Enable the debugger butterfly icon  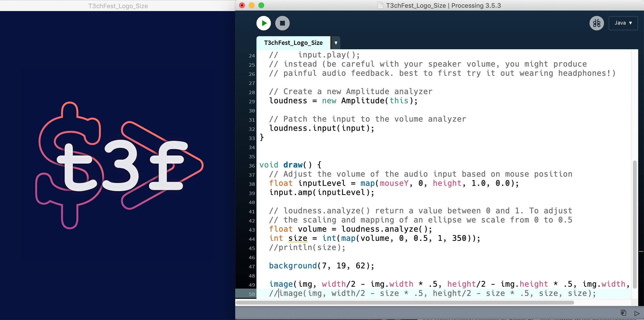(597, 23)
